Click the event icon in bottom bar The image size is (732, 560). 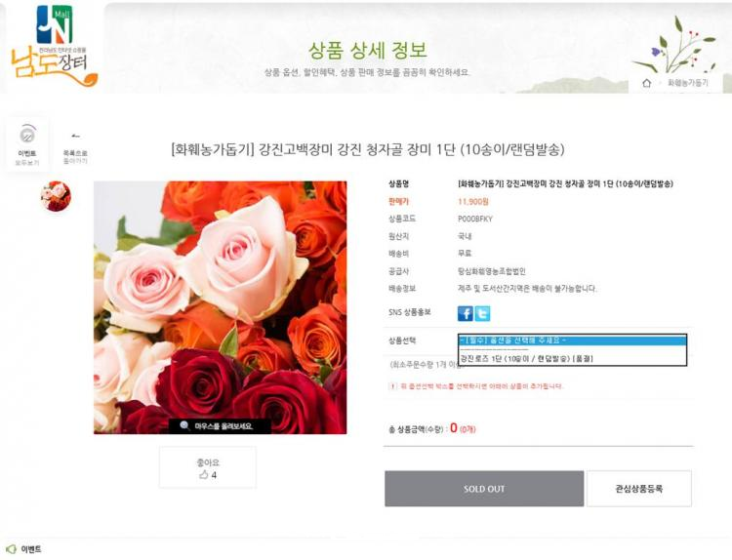coord(11,549)
